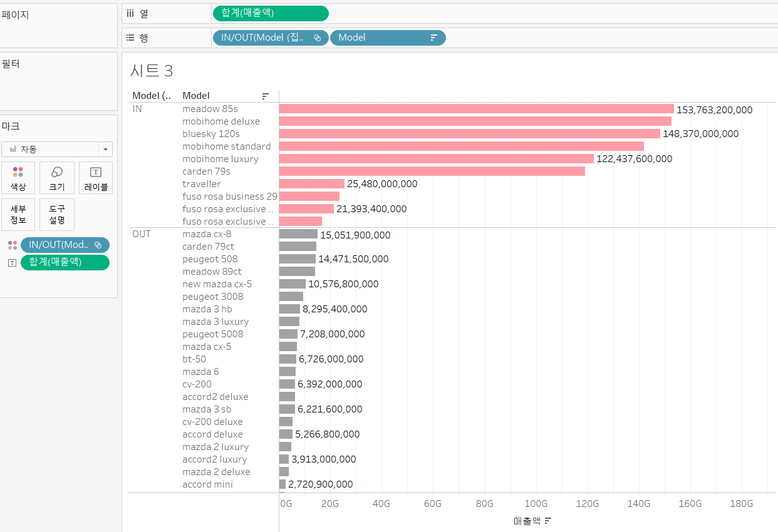Select the IN/OUT(Model pill on rows shelf

click(x=271, y=38)
